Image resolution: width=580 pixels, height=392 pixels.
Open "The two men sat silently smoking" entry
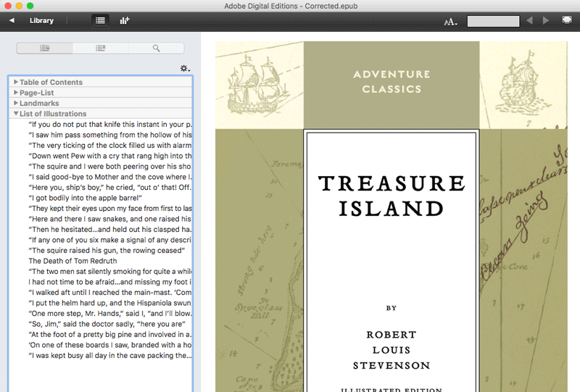point(110,272)
